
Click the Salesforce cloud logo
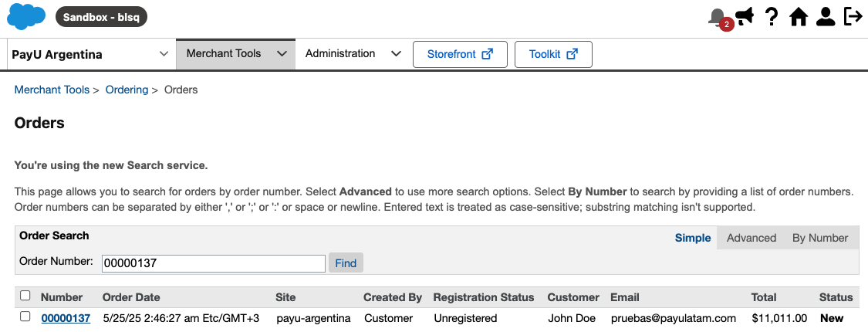(26, 17)
